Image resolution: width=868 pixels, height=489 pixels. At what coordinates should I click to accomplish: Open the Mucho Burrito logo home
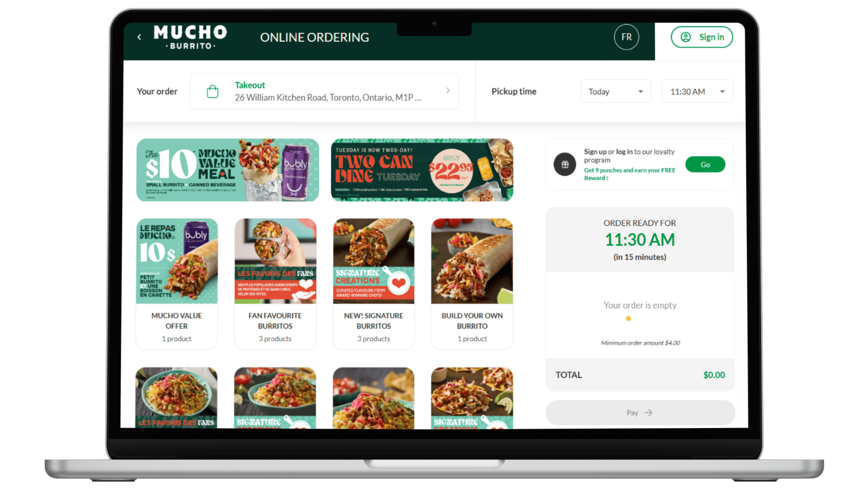(191, 37)
